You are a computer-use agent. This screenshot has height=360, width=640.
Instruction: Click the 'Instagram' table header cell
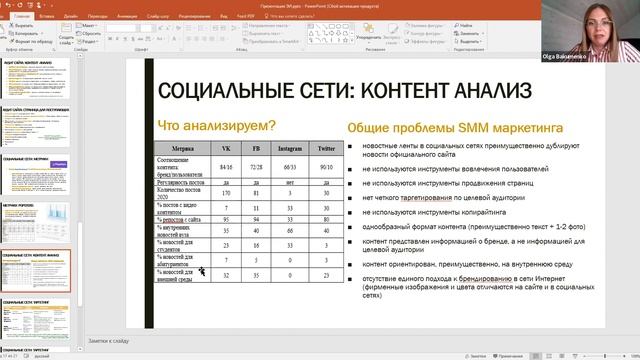[x=290, y=149]
